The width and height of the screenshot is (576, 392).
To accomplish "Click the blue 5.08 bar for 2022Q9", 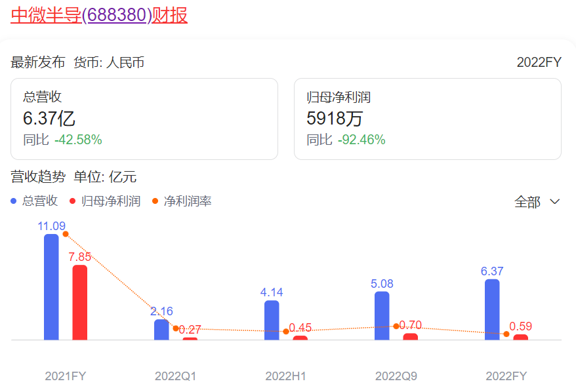I will (382, 316).
